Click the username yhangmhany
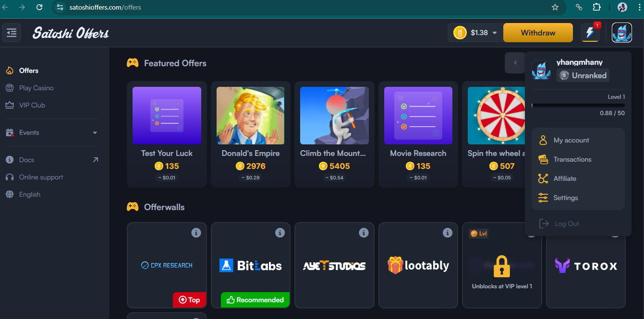This screenshot has width=644, height=319. [x=580, y=62]
